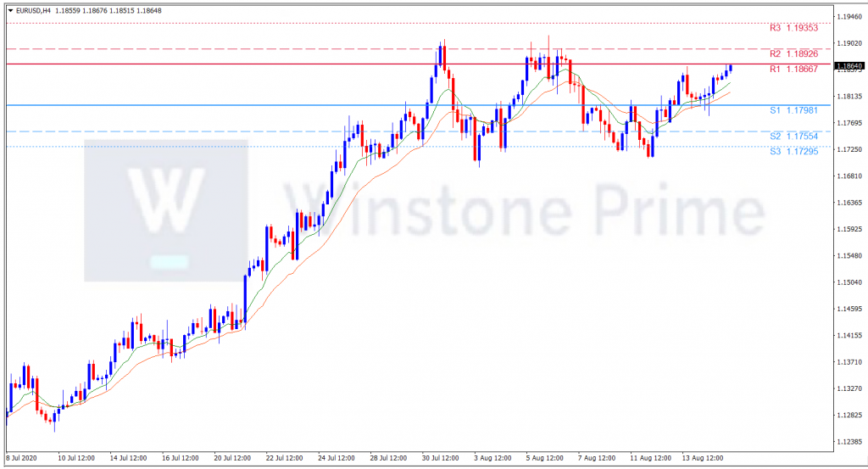
Task: Select the R3 1.19353 resistance label
Action: point(793,28)
